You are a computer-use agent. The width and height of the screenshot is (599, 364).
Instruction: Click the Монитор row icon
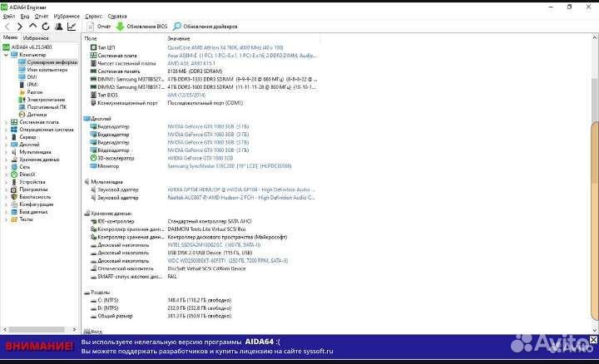(93, 166)
